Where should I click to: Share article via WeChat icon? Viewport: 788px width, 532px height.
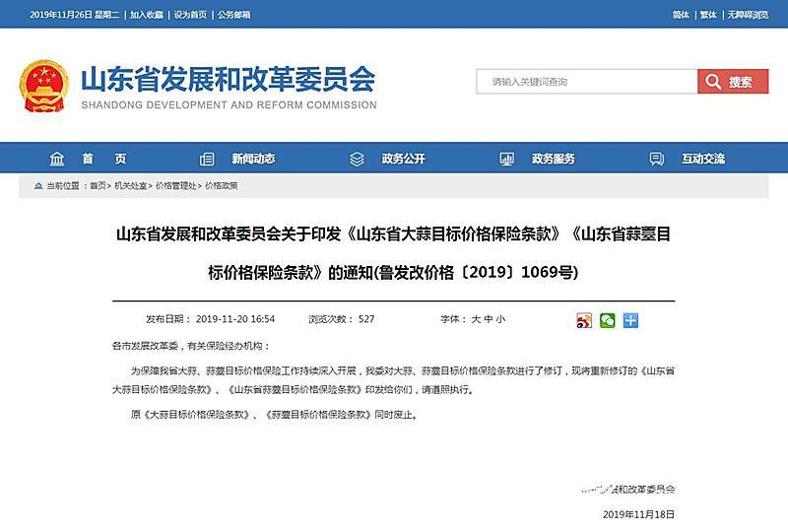pos(608,320)
